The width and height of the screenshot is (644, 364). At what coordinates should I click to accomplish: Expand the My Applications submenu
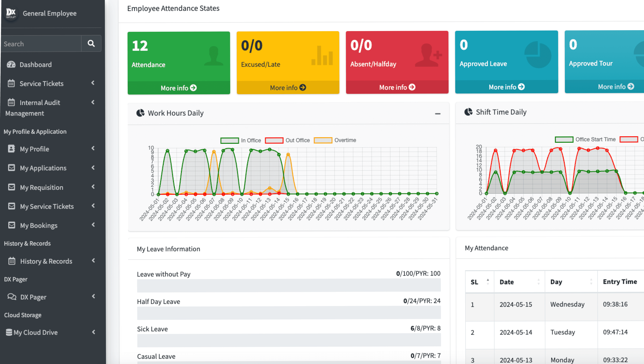coord(43,168)
